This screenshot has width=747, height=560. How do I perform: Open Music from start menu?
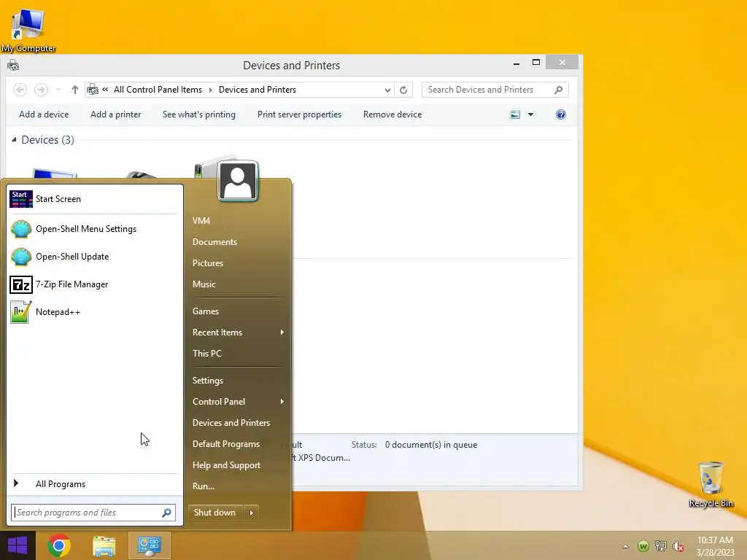pos(204,284)
